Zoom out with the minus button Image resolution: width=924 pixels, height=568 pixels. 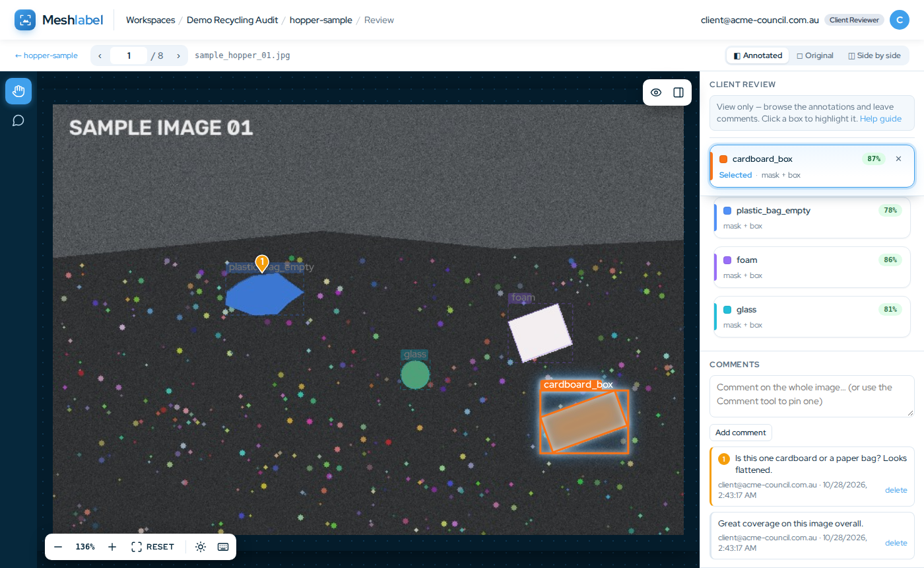tap(58, 547)
